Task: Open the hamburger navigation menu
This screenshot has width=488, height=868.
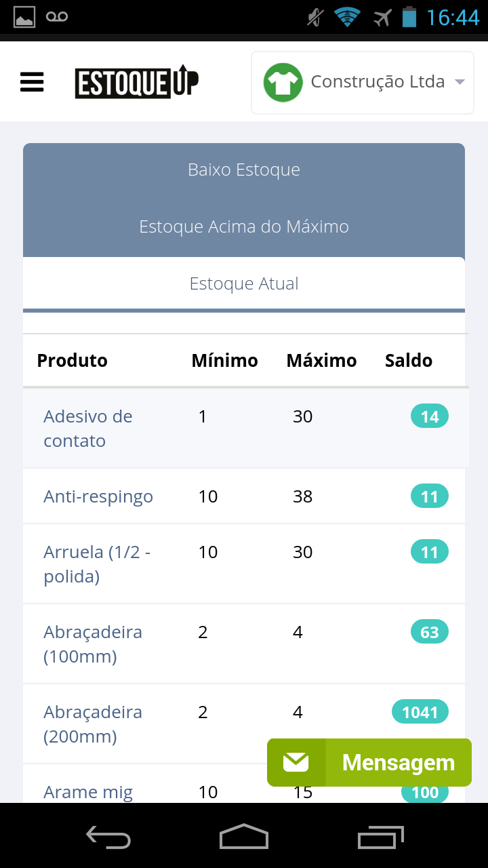Action: 32,82
